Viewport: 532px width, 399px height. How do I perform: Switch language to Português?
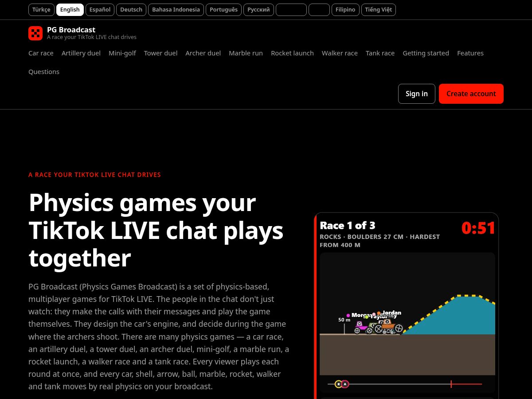(x=223, y=10)
